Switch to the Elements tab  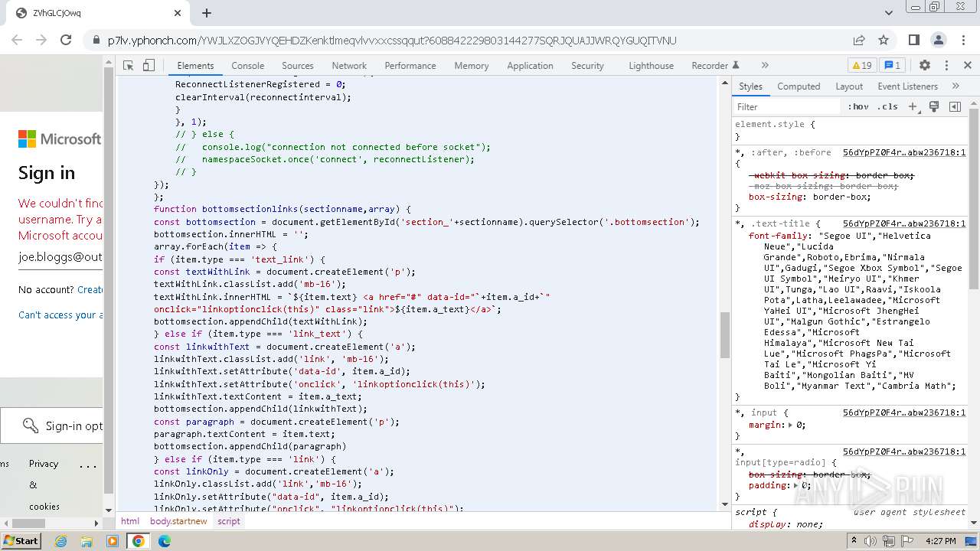point(195,66)
